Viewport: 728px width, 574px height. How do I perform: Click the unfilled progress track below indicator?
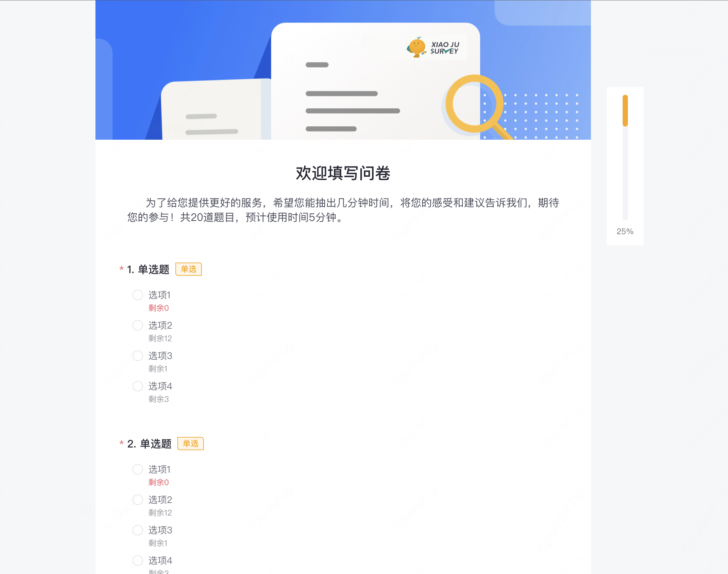625,173
